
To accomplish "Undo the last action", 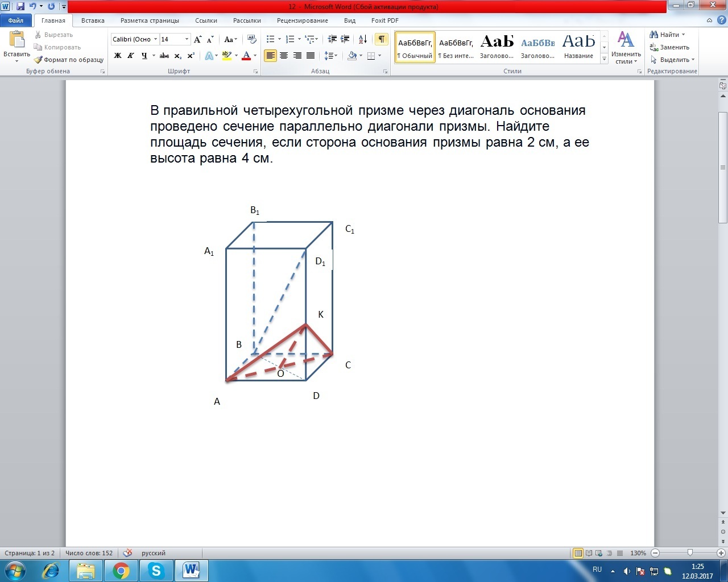I will pyautogui.click(x=32, y=7).
